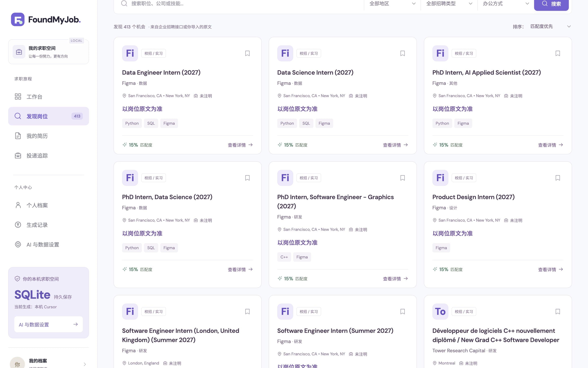
Task: Bookmark the Tower Research Capital C++ job
Action: pos(558,312)
